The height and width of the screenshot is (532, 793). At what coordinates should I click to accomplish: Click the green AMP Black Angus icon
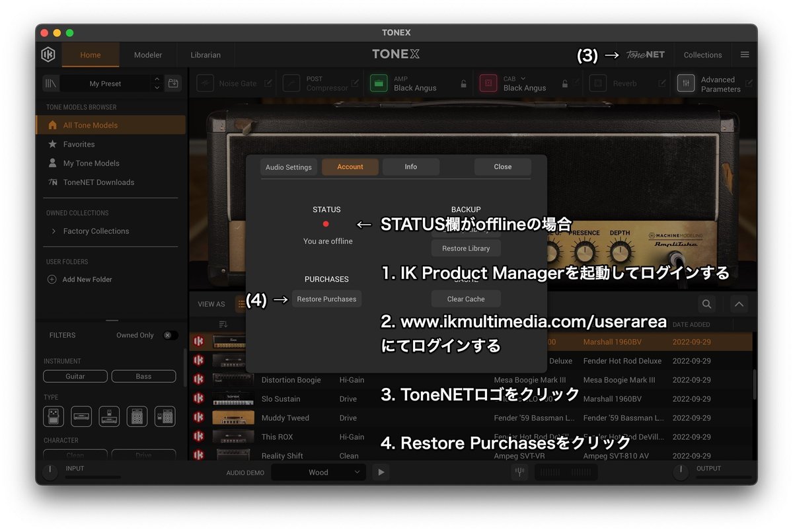pos(378,83)
